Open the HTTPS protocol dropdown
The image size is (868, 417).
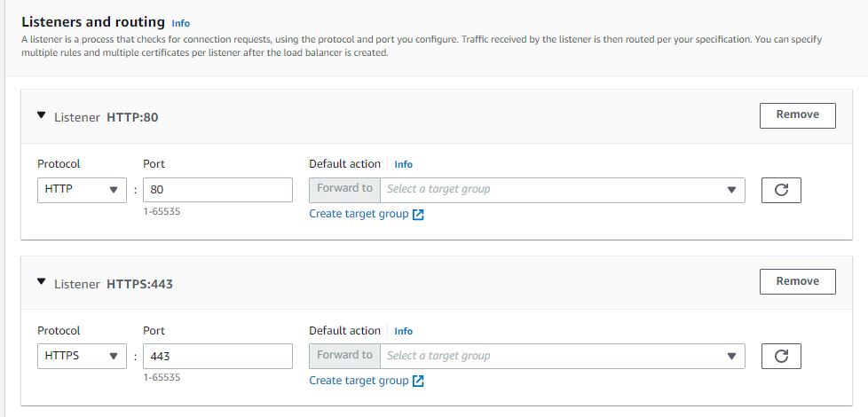click(82, 357)
